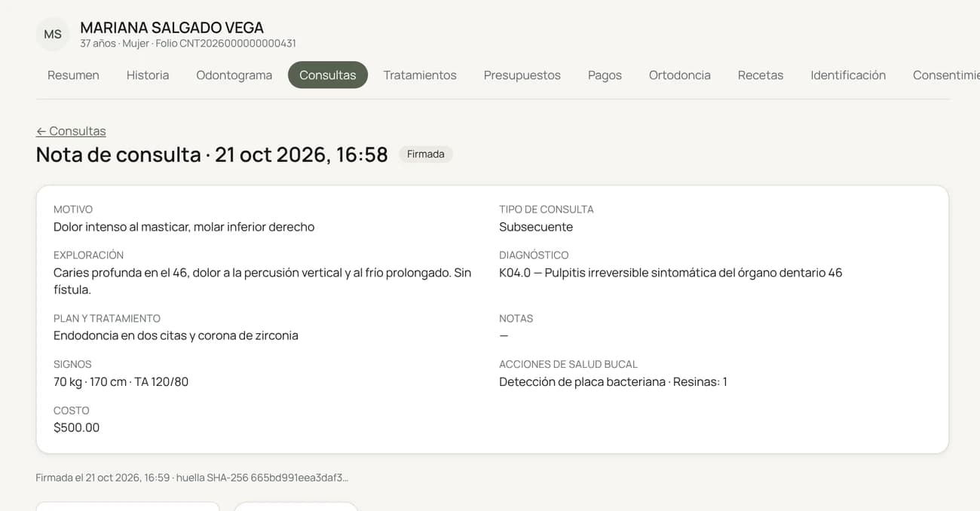Switch to the Historia tab
980x511 pixels.
148,75
